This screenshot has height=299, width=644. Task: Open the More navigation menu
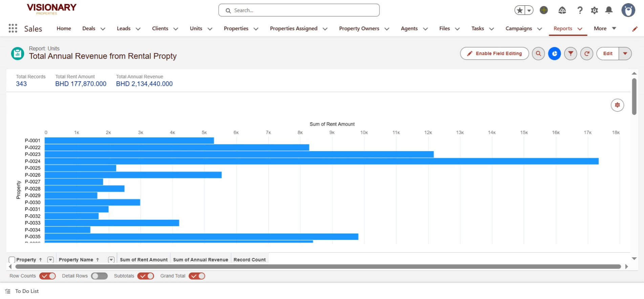(604, 28)
